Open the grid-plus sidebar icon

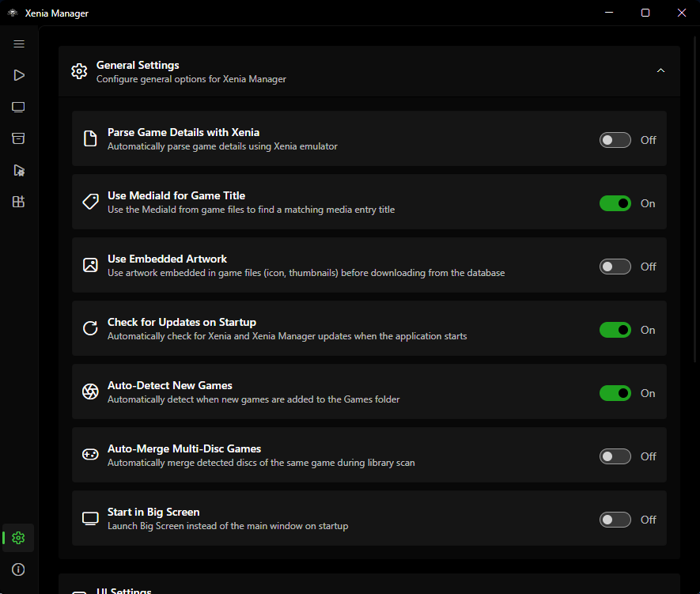[x=18, y=202]
